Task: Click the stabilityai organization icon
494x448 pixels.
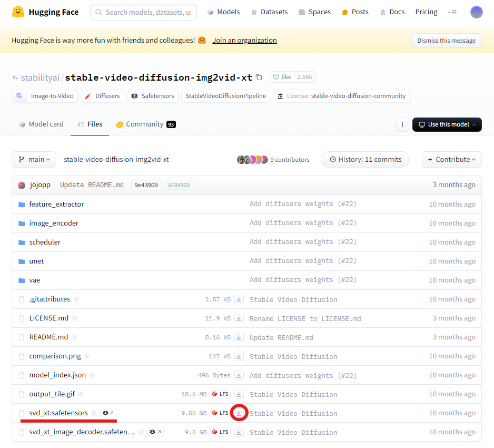Action: point(15,77)
